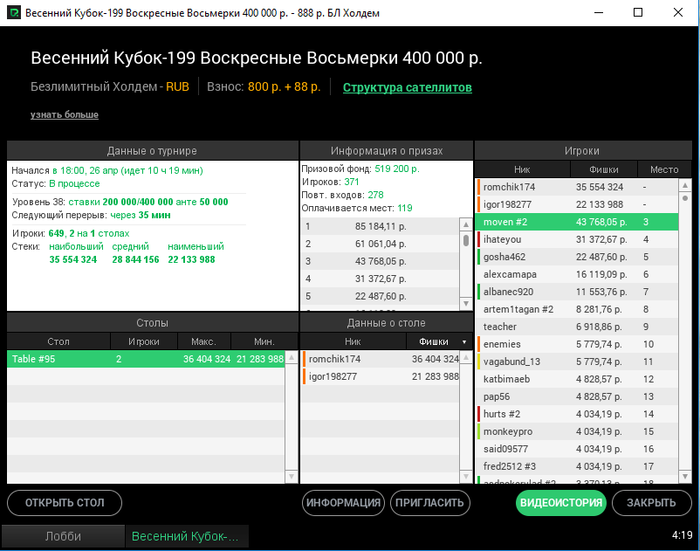The height and width of the screenshot is (551, 700).
Task: Click the ИНФОРМАЦИЯ button
Action: pyautogui.click(x=343, y=503)
